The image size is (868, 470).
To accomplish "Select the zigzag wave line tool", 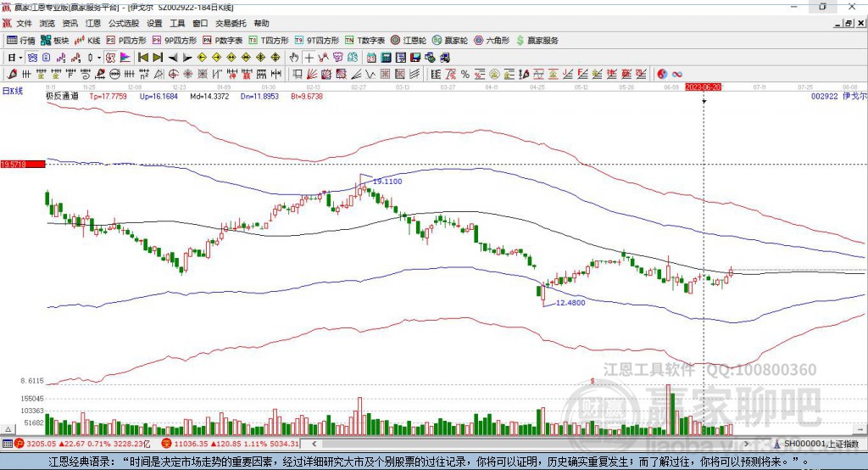I will [370, 75].
